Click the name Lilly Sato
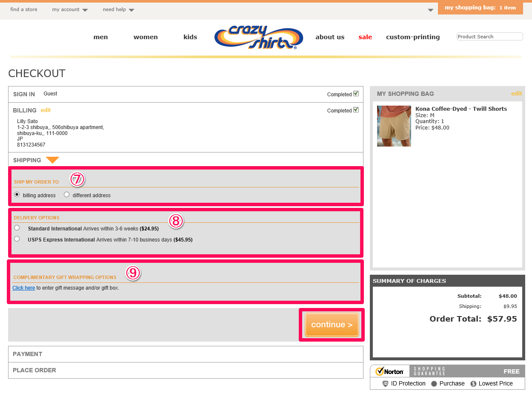 point(27,121)
